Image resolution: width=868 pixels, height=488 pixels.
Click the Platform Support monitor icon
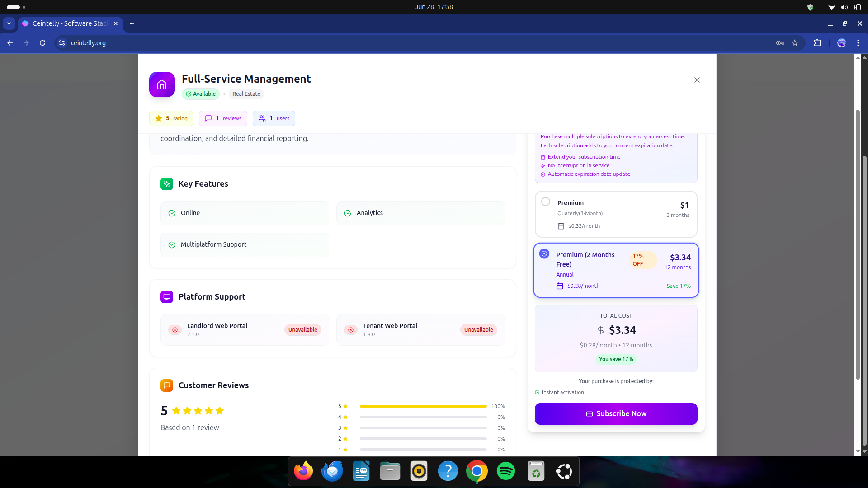(x=167, y=297)
